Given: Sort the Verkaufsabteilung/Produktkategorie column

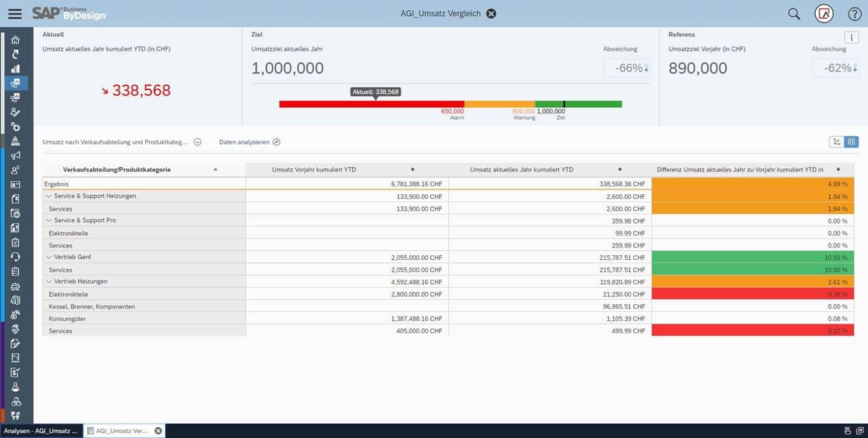Looking at the screenshot, I should 215,169.
